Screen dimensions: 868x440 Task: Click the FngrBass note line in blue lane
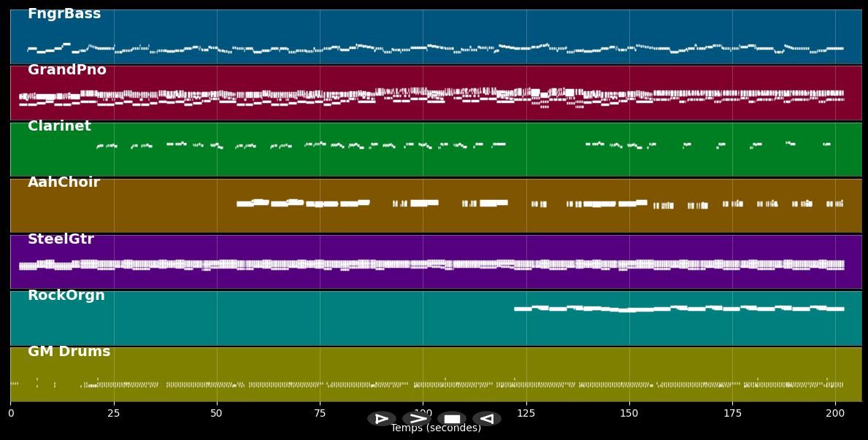(435, 49)
